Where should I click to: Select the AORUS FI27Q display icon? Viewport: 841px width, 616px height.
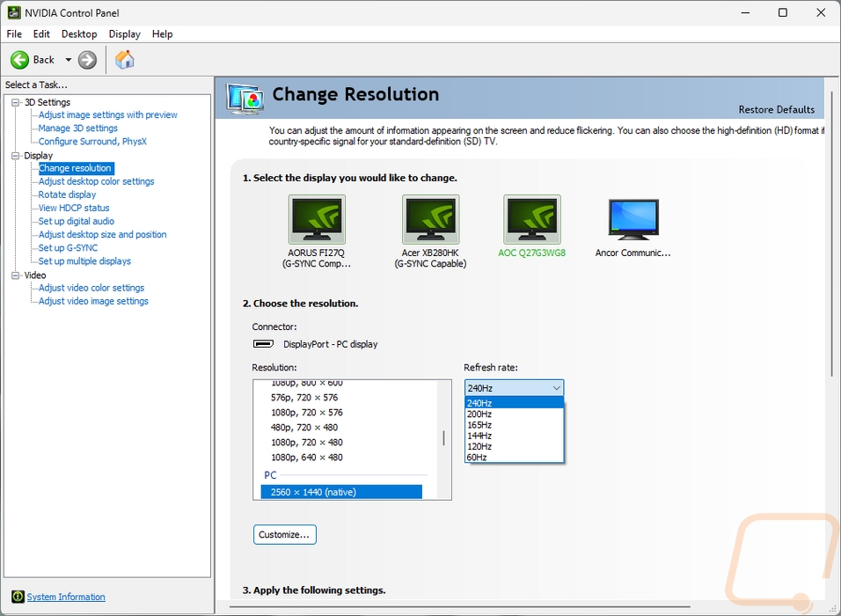tap(317, 219)
